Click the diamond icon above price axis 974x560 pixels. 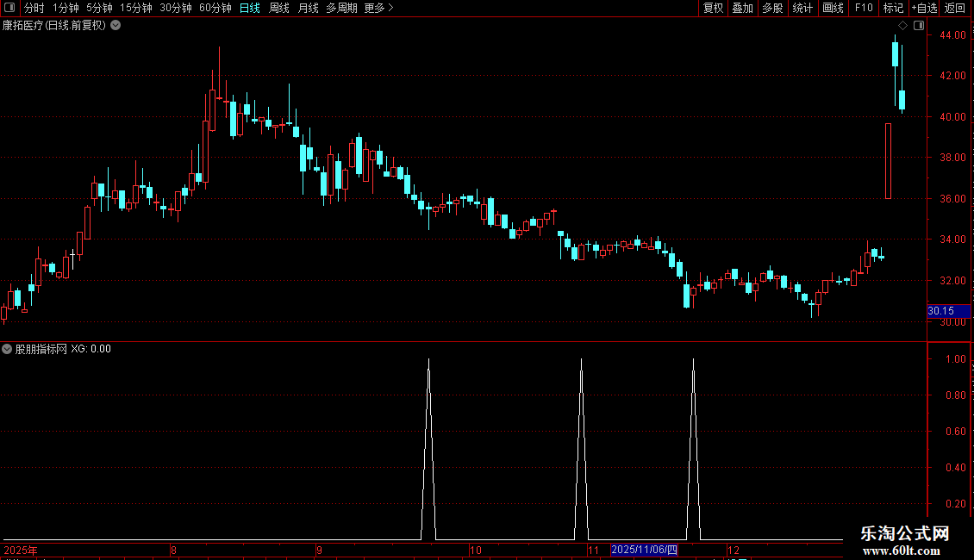coord(903,26)
